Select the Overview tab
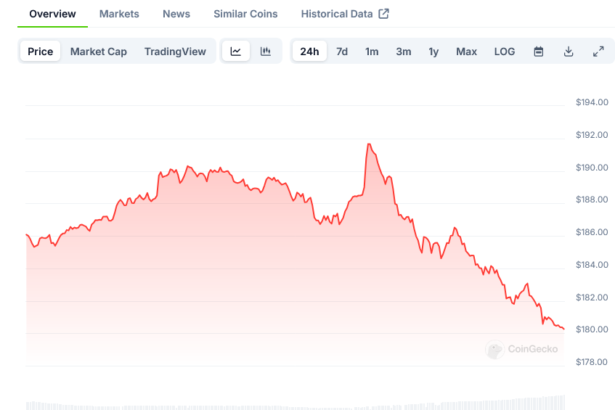 (52, 14)
